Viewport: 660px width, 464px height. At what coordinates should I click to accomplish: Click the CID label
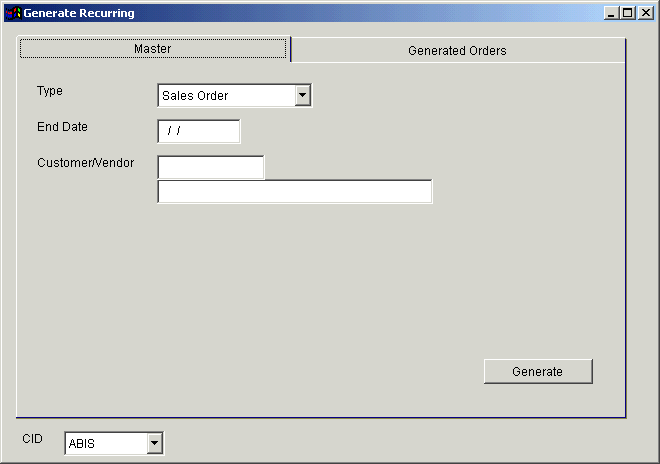tap(32, 439)
